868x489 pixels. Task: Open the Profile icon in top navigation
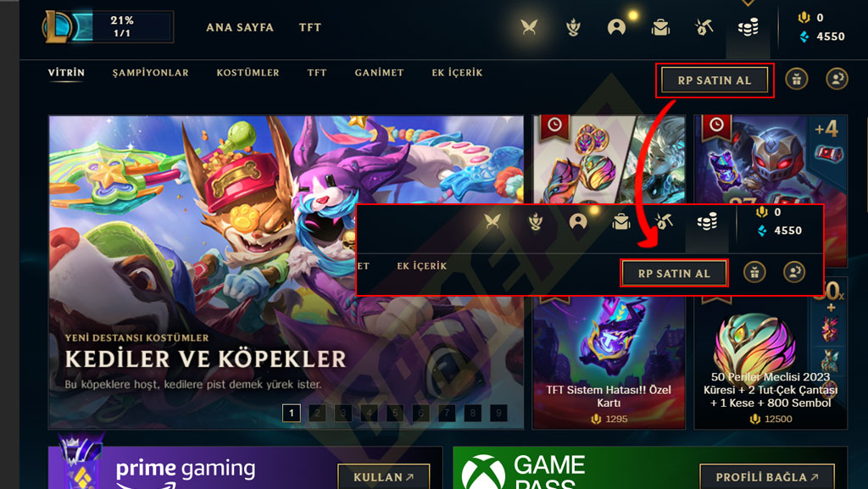pyautogui.click(x=616, y=27)
